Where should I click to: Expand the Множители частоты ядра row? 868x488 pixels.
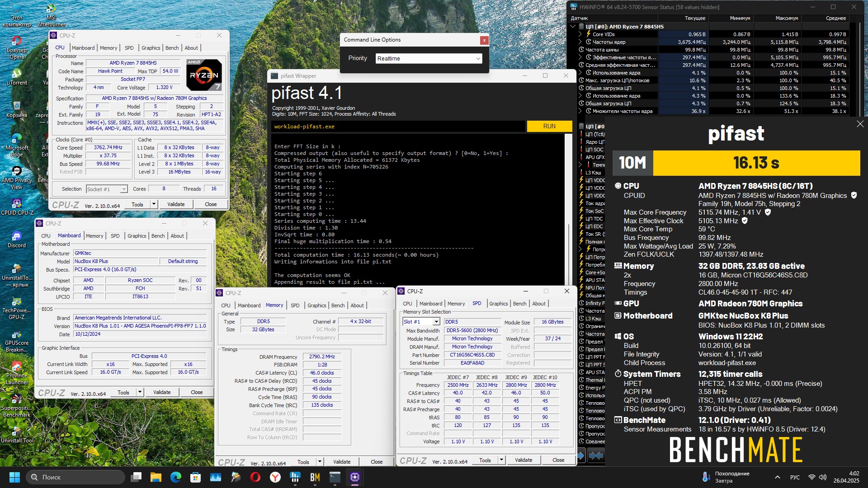580,111
